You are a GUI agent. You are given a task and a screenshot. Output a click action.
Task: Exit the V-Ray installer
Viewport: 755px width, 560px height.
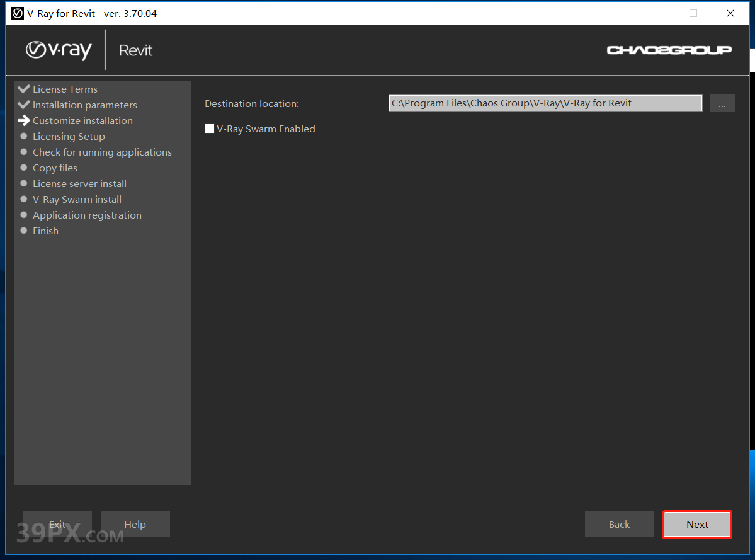coord(57,524)
